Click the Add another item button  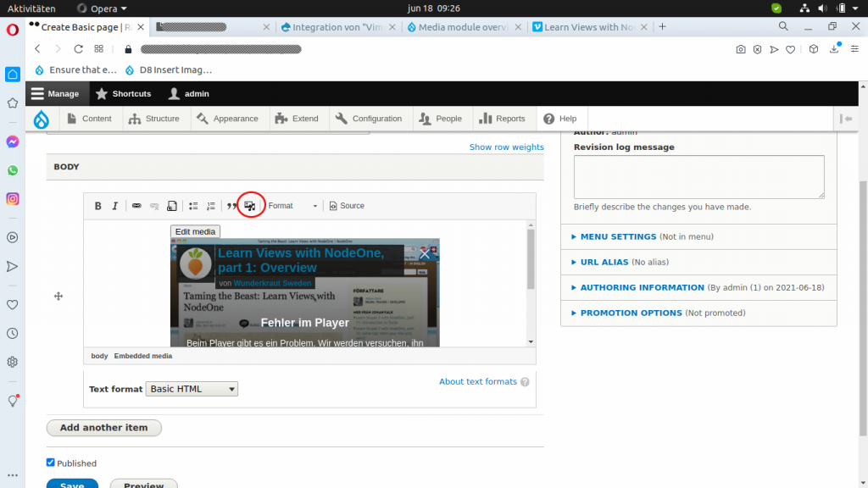tap(103, 428)
